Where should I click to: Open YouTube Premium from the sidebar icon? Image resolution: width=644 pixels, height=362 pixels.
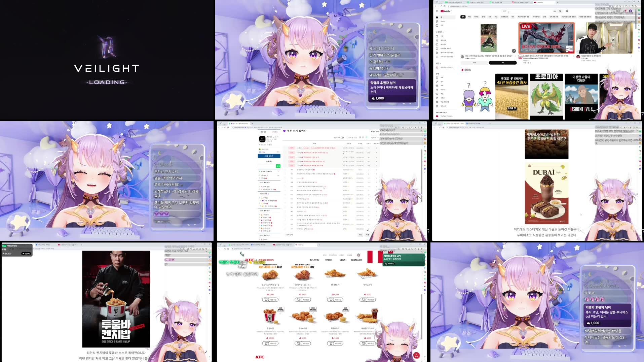(x=437, y=116)
